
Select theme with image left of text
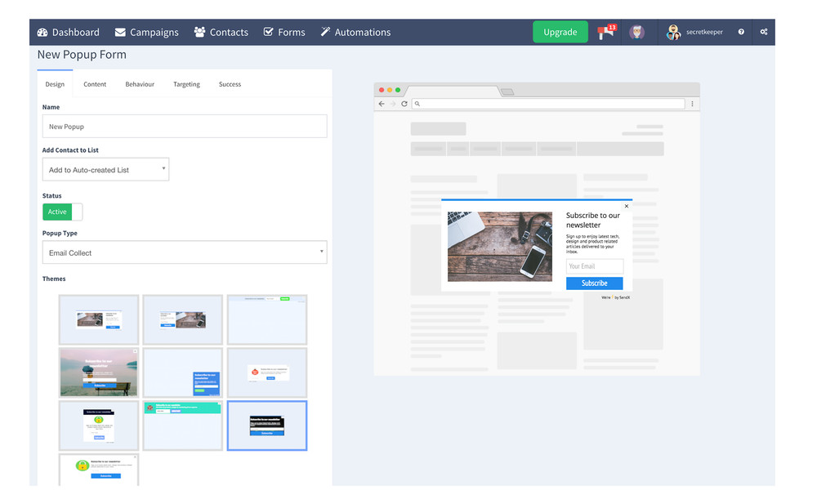(x=99, y=319)
